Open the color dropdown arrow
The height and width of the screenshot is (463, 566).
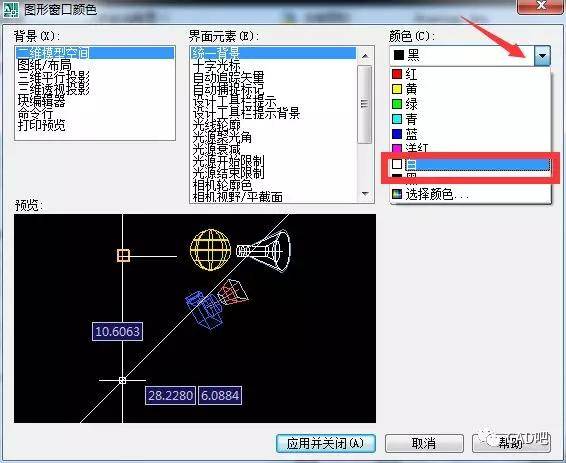pyautogui.click(x=542, y=56)
